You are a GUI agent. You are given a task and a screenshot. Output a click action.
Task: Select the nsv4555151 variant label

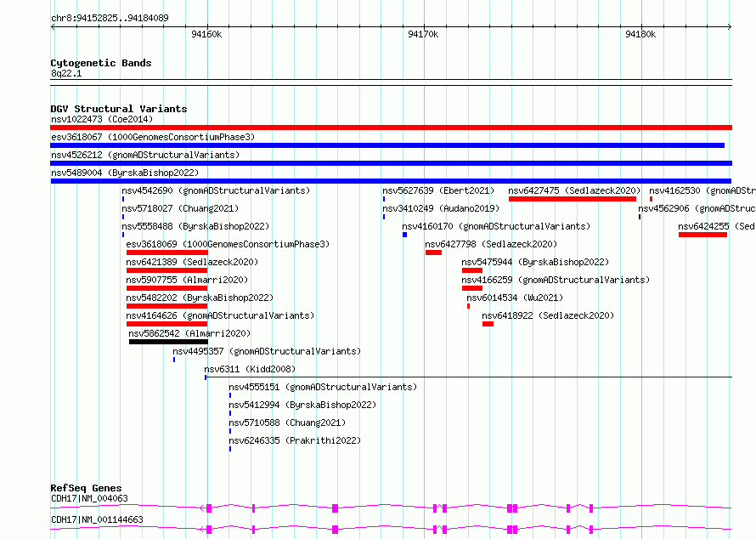(x=323, y=387)
